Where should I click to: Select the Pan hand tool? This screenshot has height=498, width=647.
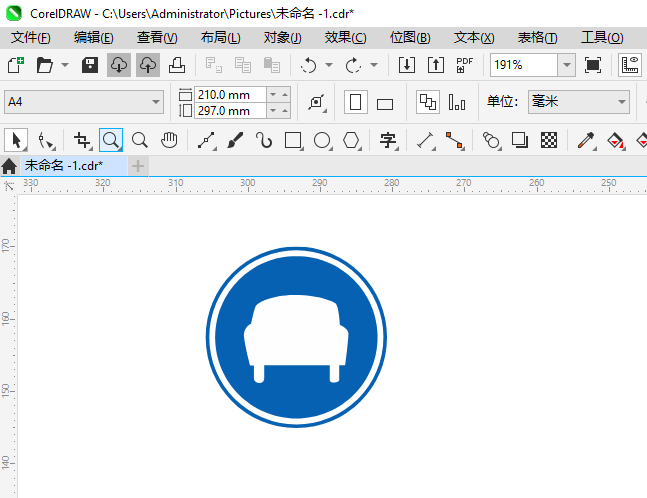(170, 140)
